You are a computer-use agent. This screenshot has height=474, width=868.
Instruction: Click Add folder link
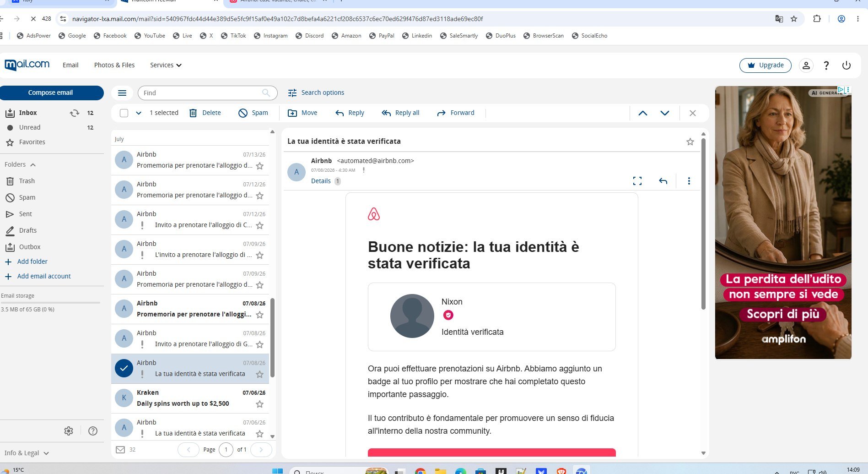click(x=32, y=262)
